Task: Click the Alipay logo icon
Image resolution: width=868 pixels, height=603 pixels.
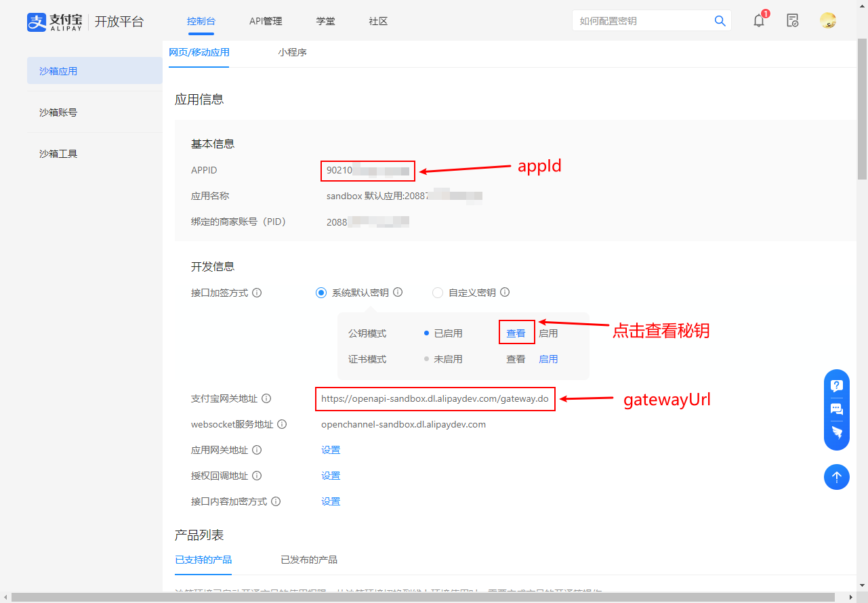Action: pos(37,22)
